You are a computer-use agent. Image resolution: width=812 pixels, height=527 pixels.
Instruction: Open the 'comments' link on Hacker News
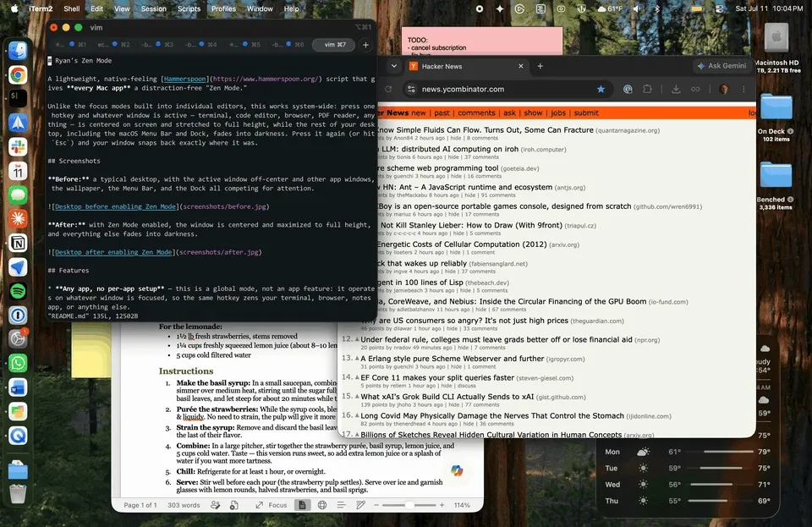click(x=476, y=113)
